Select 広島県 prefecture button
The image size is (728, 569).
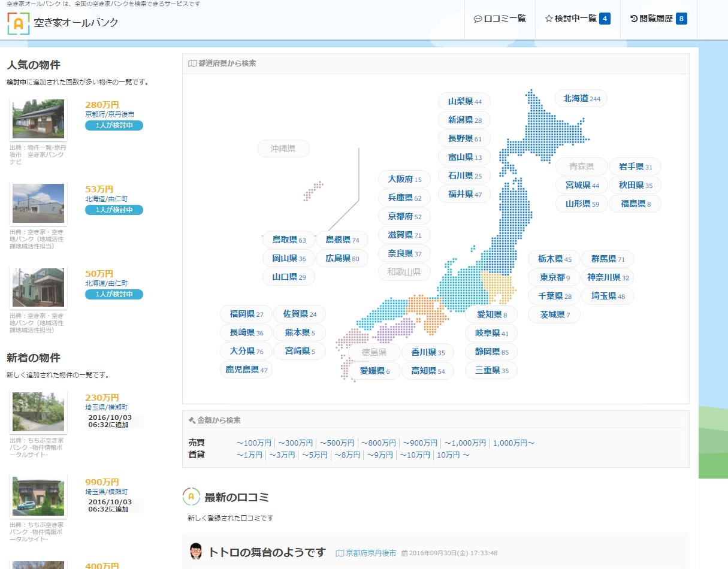pyautogui.click(x=342, y=258)
